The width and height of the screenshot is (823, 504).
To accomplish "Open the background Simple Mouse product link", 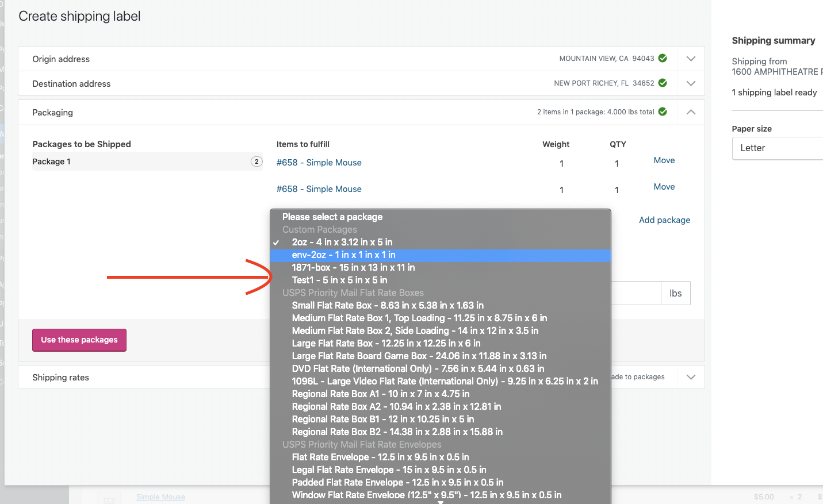I will pos(160,497).
